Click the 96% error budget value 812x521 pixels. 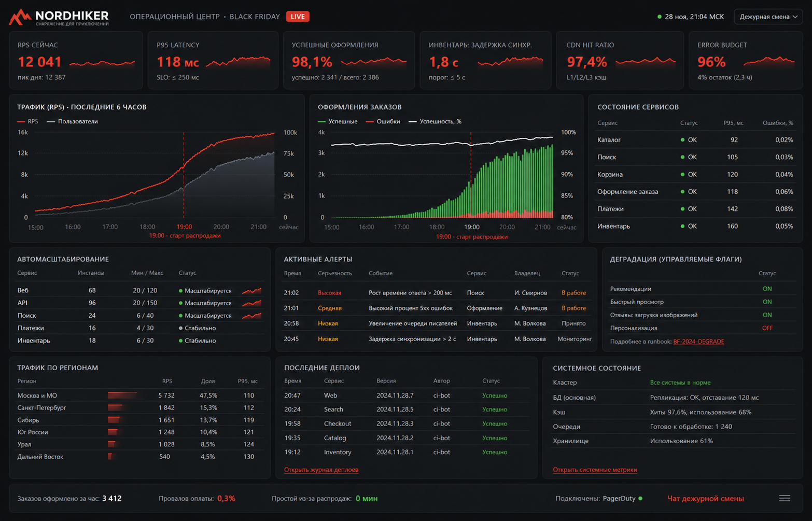(x=711, y=62)
